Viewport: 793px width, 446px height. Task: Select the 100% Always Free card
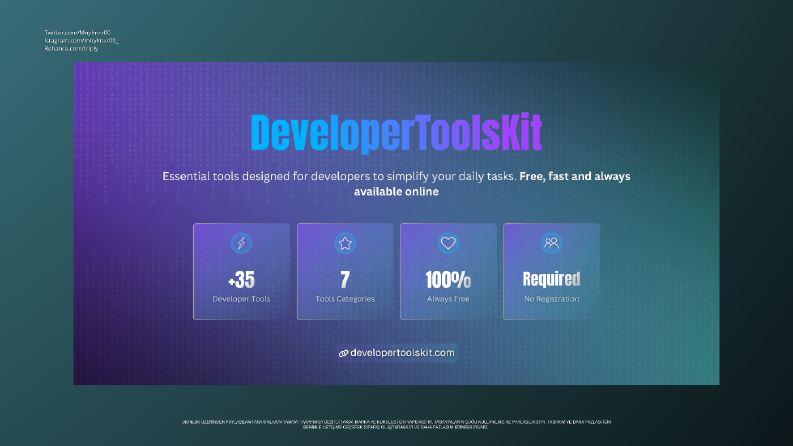pos(448,272)
